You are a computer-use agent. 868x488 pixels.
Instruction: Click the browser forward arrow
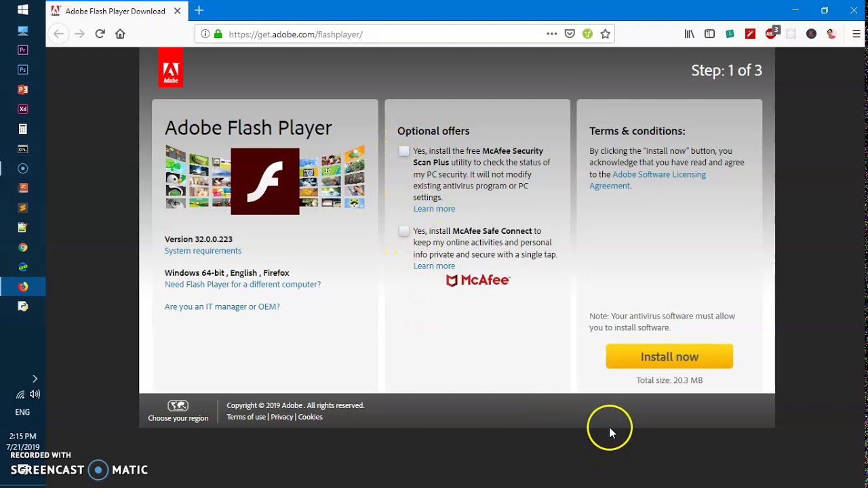(79, 34)
